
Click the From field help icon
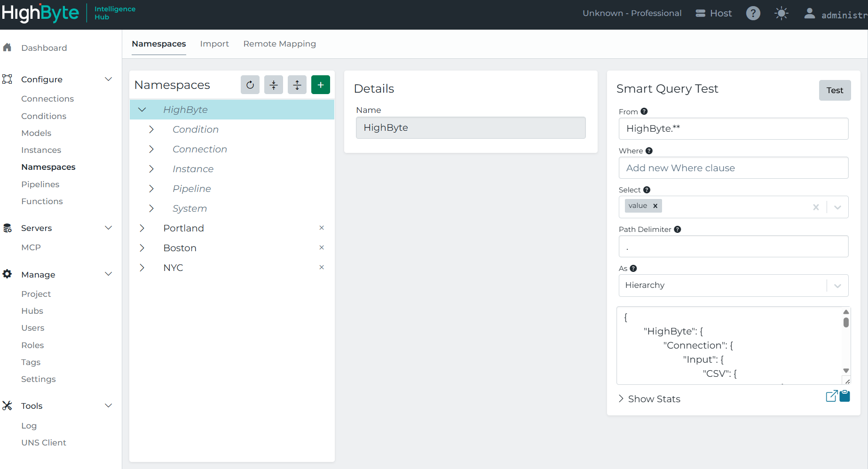tap(644, 111)
